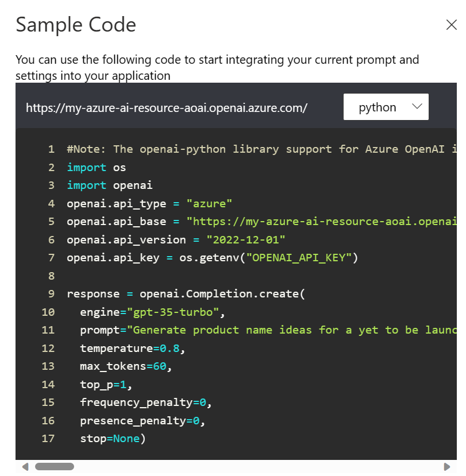The image size is (466, 476).
Task: Click the openai.Completion.create( line
Action: click(186, 294)
